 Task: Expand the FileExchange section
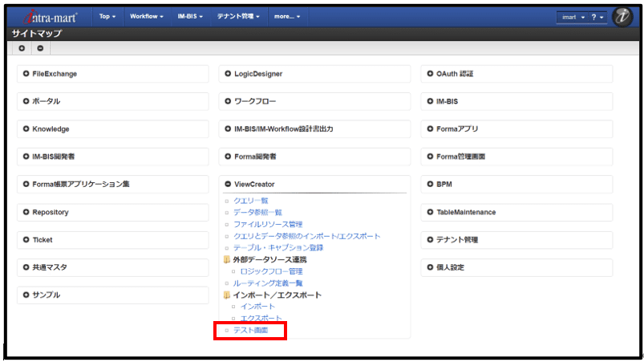tap(112, 74)
